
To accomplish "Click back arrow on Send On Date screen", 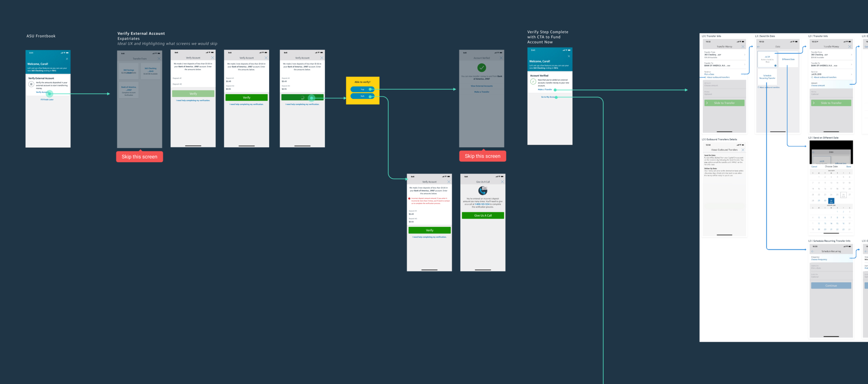I will point(759,46).
